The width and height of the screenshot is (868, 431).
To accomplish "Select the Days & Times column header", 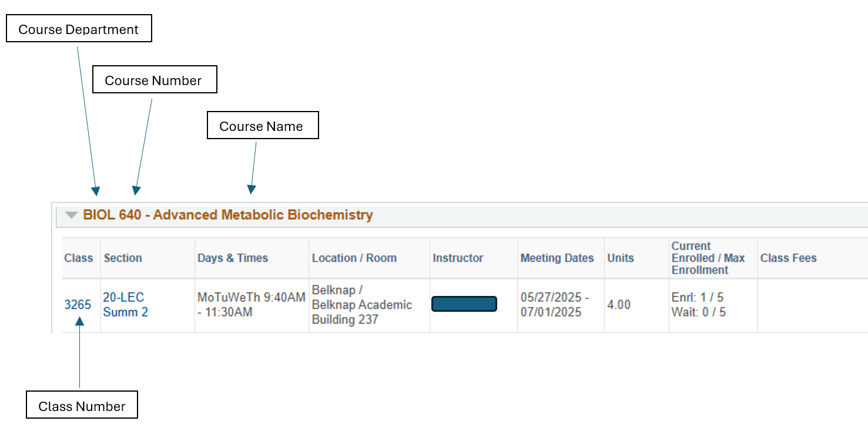I will pyautogui.click(x=233, y=258).
